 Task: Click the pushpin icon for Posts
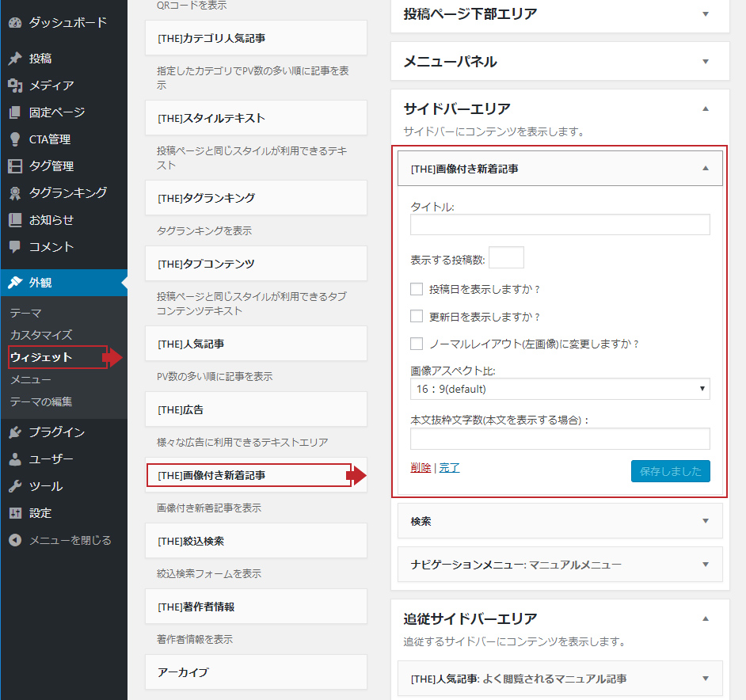pos(15,59)
